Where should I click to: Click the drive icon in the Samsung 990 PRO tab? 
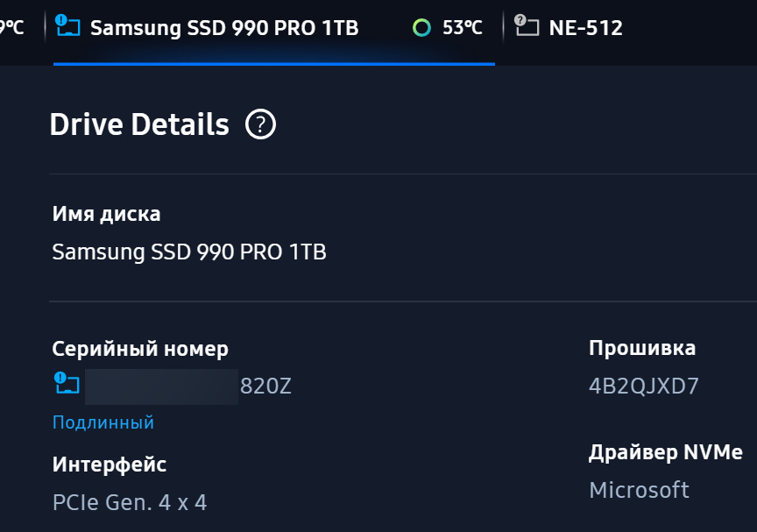(67, 26)
